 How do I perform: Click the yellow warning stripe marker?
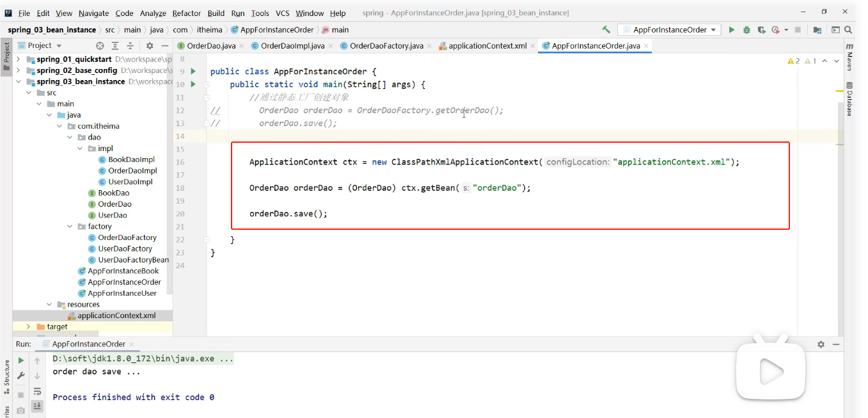point(840,90)
